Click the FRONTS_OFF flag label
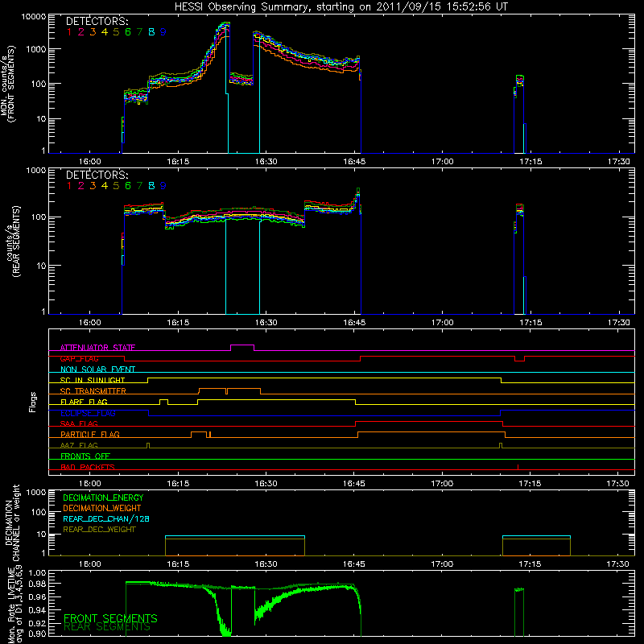Image resolution: width=644 pixels, height=644 pixels. coord(85,456)
